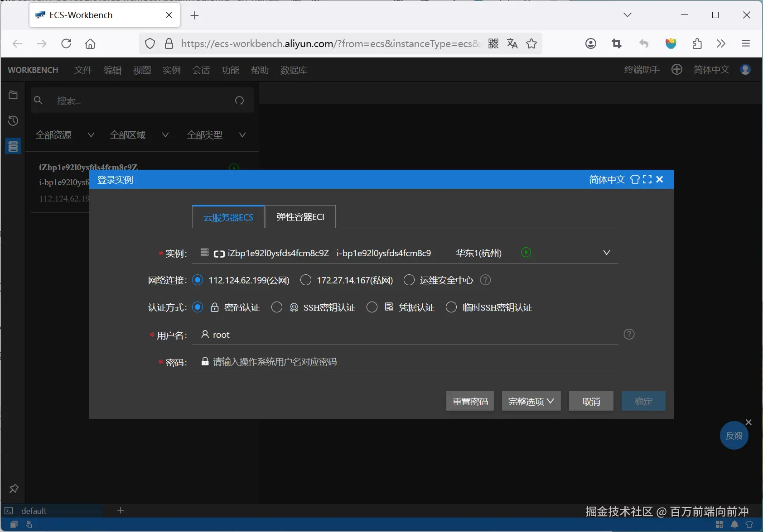Show more toolbar items overflow chevron
The width and height of the screenshot is (763, 532).
(721, 43)
